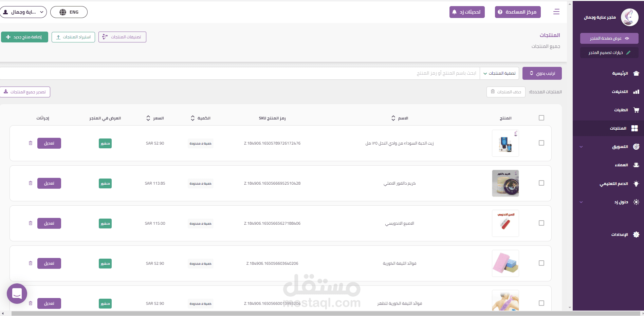Click the Zid solutions sun icon
Viewport: 644px width, 316px height.
click(x=636, y=202)
